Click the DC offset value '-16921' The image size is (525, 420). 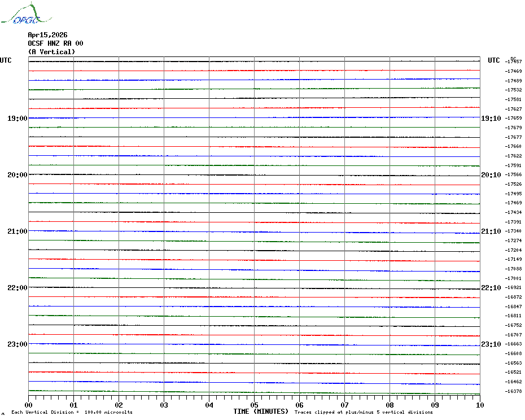tap(514, 287)
